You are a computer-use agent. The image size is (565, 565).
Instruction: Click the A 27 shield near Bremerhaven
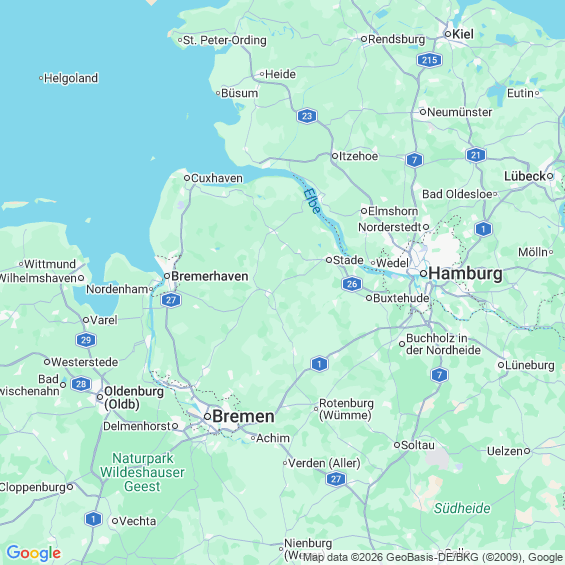coord(171,300)
